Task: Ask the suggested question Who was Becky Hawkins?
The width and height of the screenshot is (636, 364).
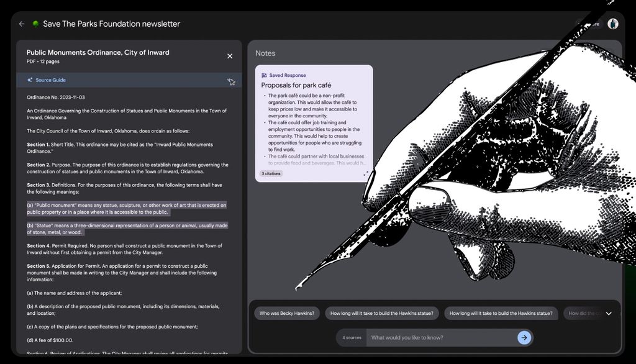Action: click(286, 313)
